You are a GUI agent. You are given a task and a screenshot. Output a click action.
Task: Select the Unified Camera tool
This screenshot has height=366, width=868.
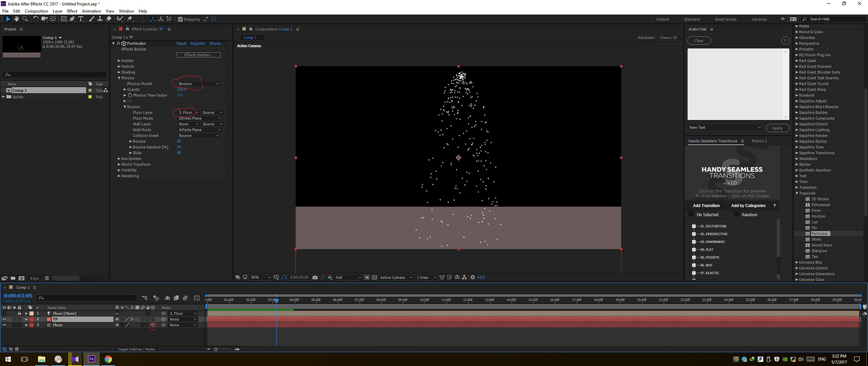44,19
